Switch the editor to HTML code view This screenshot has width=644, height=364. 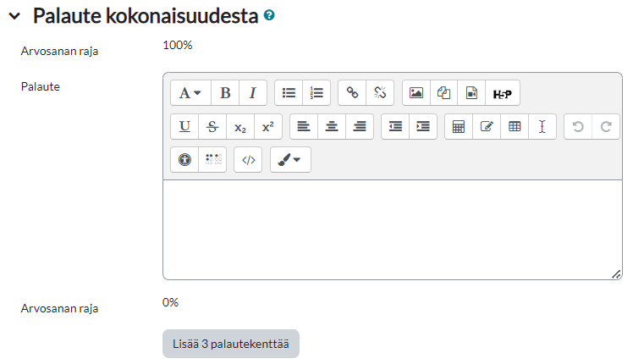[x=248, y=159]
